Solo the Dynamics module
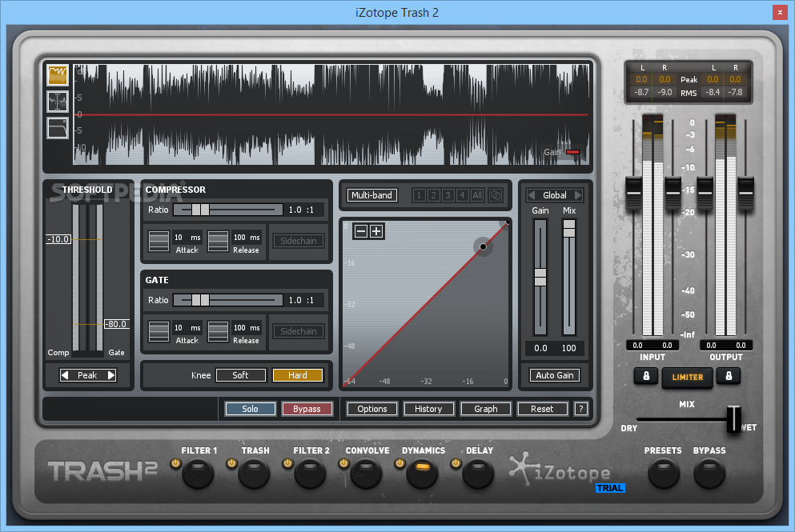Image resolution: width=795 pixels, height=532 pixels. click(250, 409)
